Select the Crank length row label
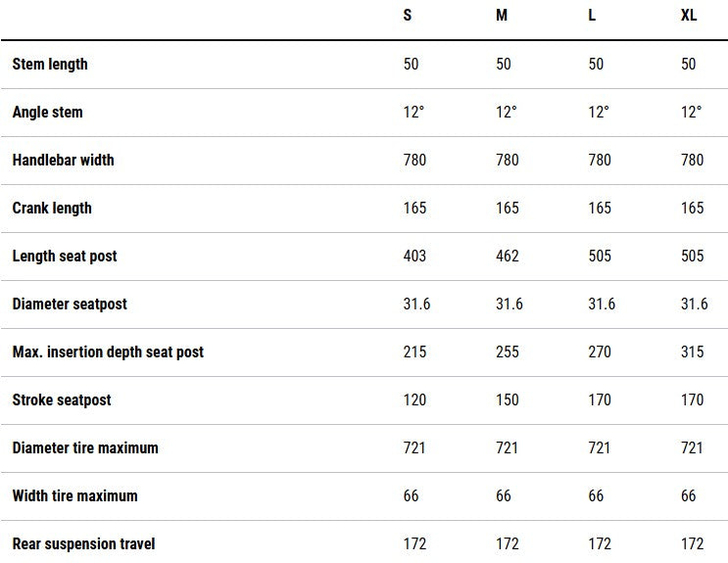Screen dimensions: 728x563 pyautogui.click(x=52, y=208)
